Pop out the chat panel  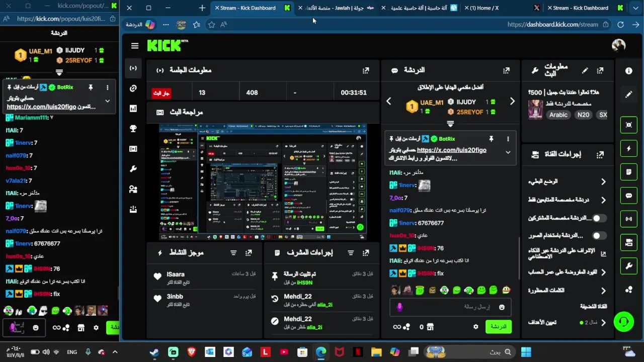(x=506, y=70)
